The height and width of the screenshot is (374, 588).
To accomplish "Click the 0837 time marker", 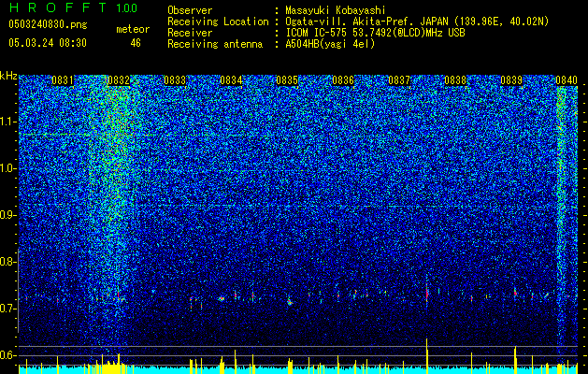I will (x=399, y=80).
